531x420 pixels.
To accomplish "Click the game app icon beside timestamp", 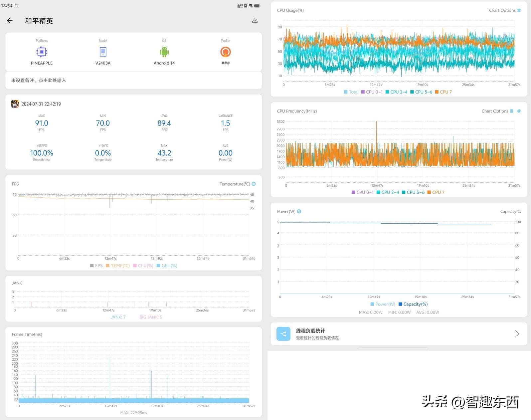I will (15, 104).
